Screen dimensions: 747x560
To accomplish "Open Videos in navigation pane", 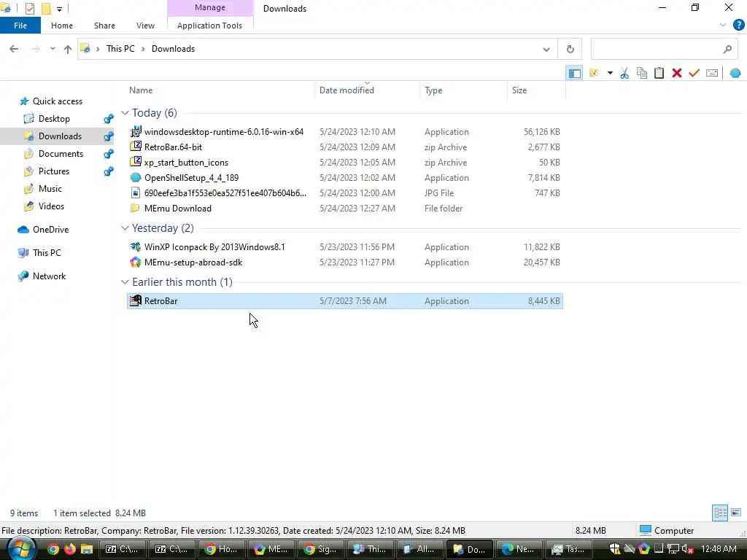I will (51, 206).
